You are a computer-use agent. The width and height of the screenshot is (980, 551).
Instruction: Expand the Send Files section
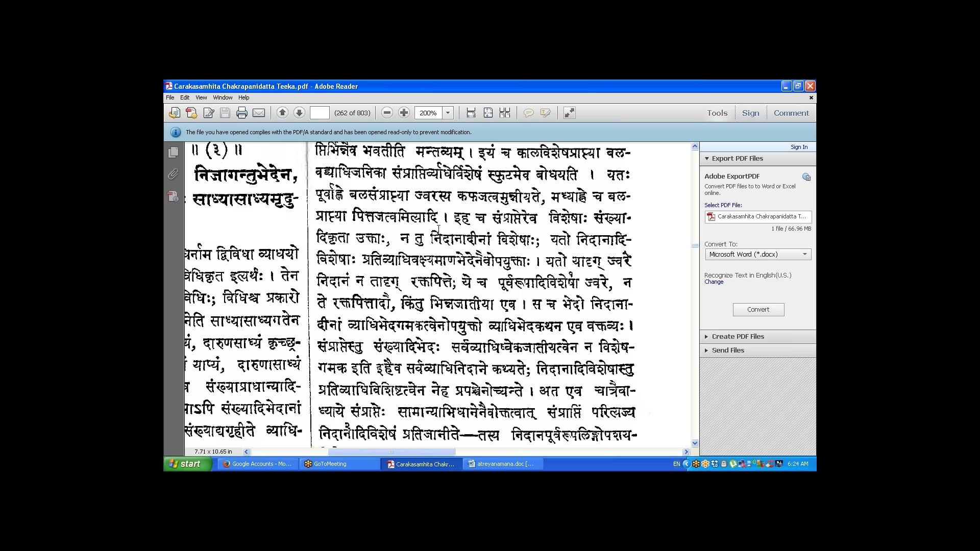[728, 350]
